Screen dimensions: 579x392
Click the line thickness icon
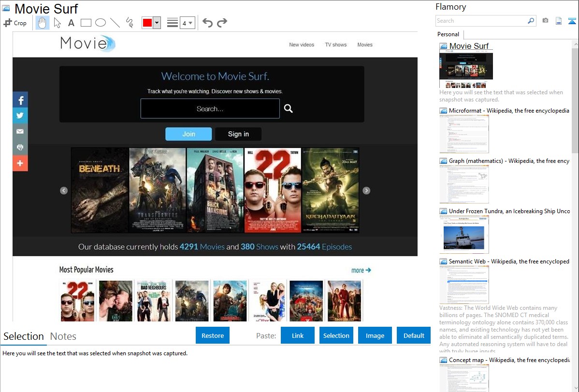[173, 23]
